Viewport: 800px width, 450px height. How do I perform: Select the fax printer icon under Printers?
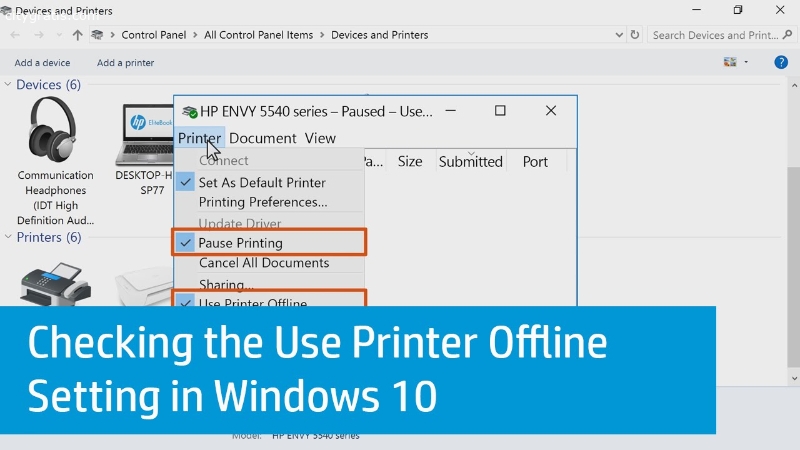(x=55, y=284)
